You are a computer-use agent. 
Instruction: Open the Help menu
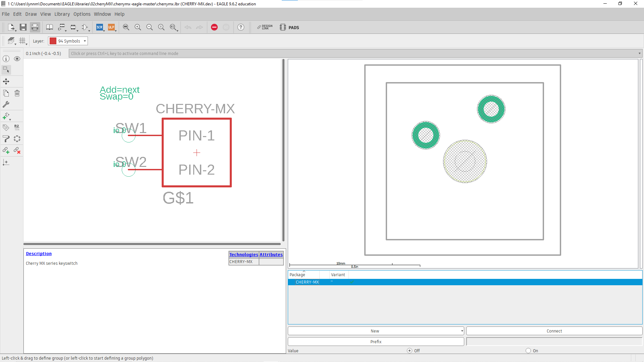point(119,14)
